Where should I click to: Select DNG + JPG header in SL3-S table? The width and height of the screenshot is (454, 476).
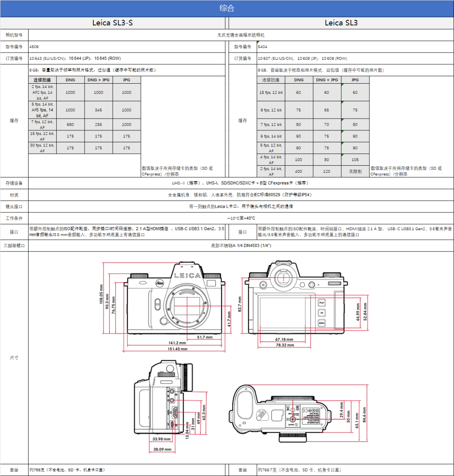pos(98,80)
